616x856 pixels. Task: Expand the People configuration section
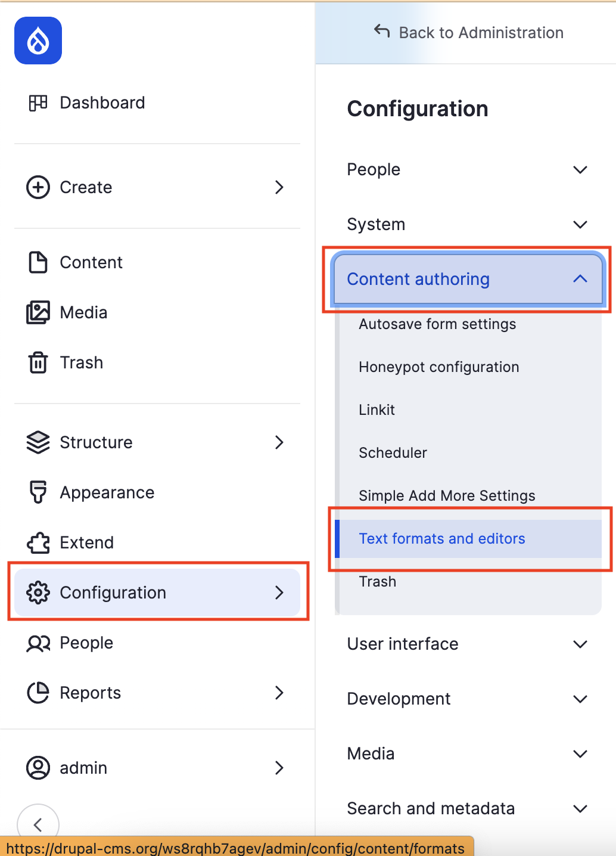(467, 170)
